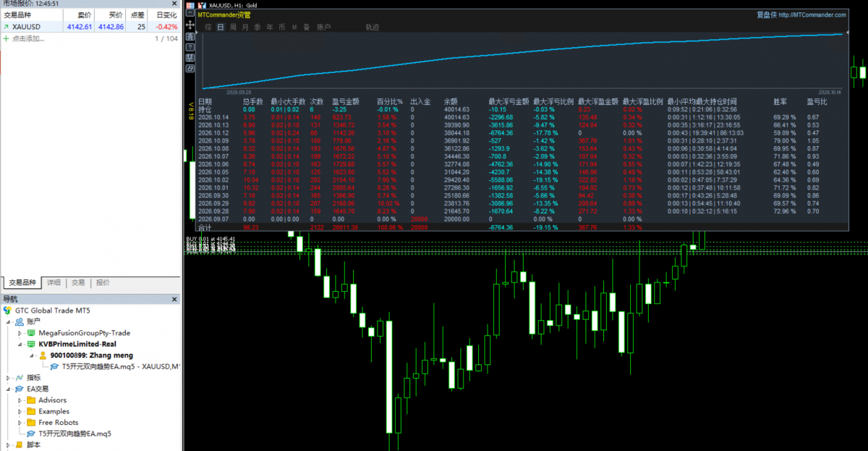Collapse the KVBPrimeLimited-Real account node
868x451 pixels.
20,344
